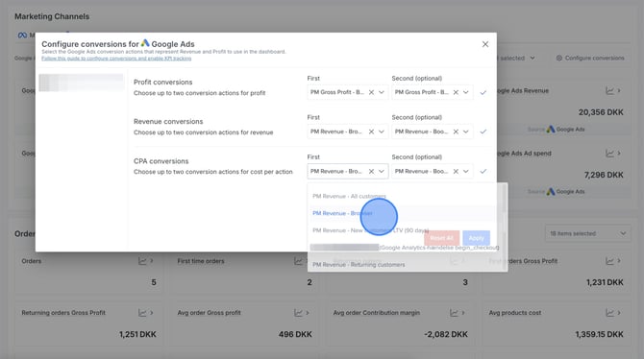This screenshot has height=359, width=644.
Task: Click the -2,082 DKK contribution margin value
Action: [x=446, y=334]
